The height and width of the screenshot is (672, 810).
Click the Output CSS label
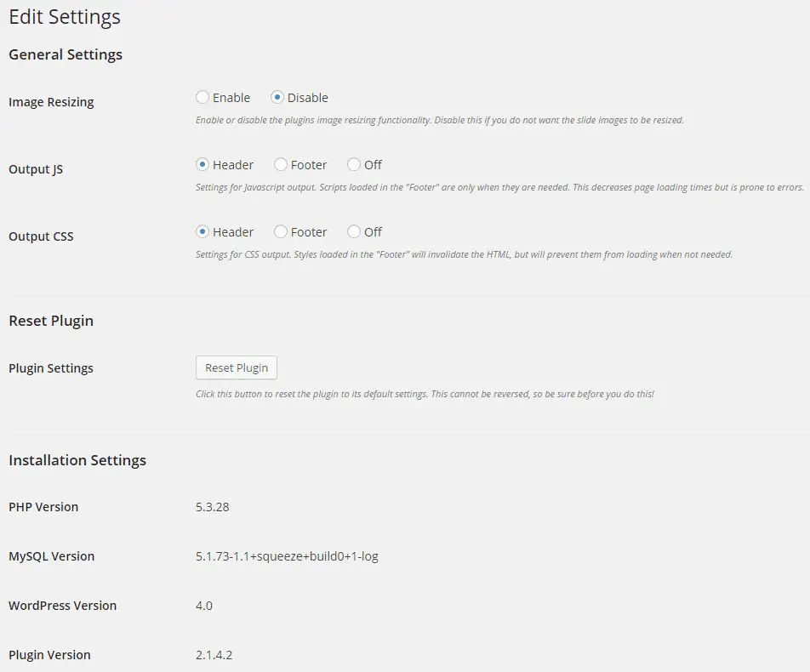[x=42, y=236]
